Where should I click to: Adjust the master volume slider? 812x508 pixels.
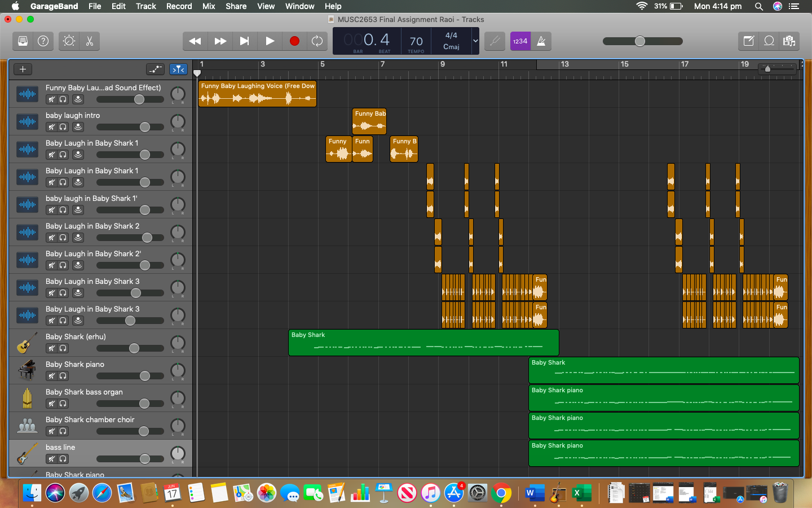640,41
